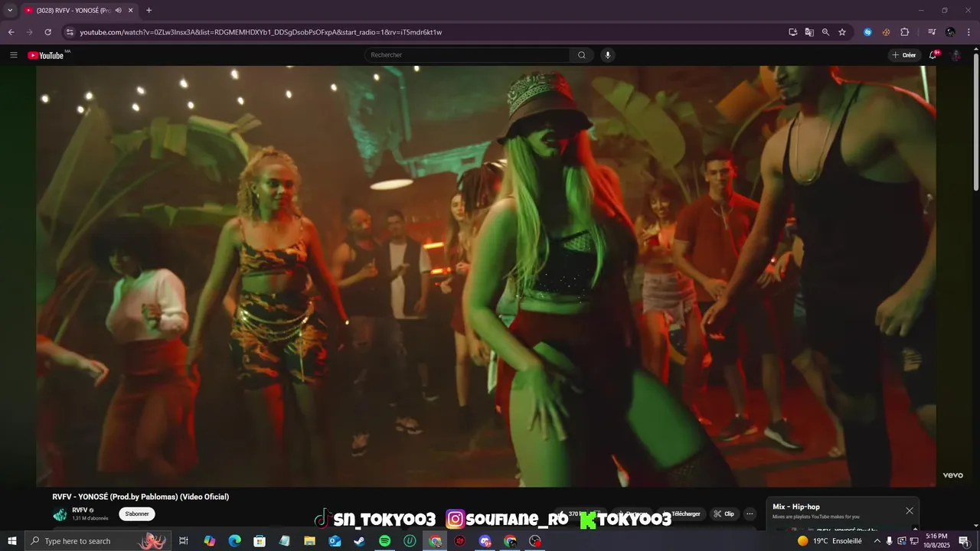Open the clock showing 5:16 PM
This screenshot has width=980, height=551.
(x=937, y=541)
